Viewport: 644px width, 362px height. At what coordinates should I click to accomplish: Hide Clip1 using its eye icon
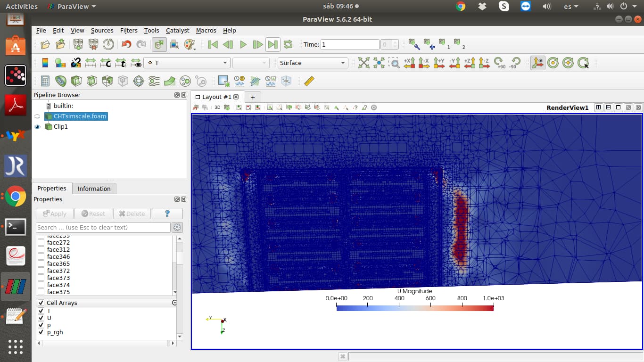pos(38,127)
